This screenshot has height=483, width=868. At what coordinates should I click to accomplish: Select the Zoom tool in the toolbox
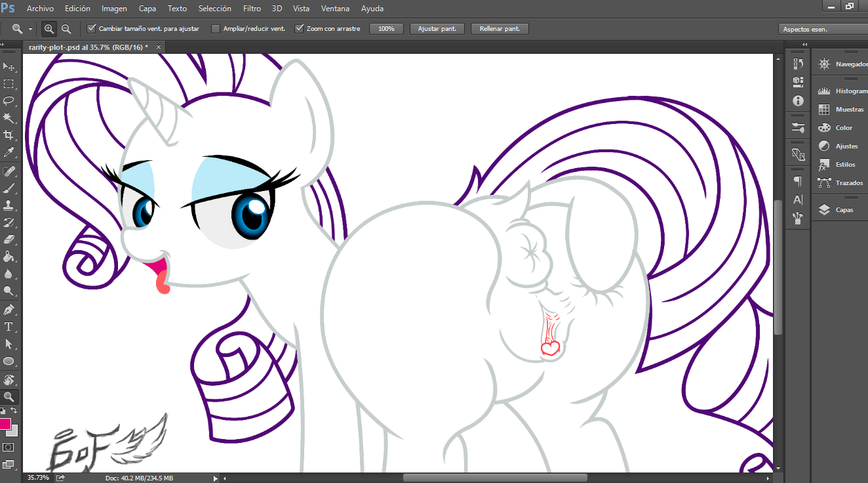pyautogui.click(x=9, y=397)
